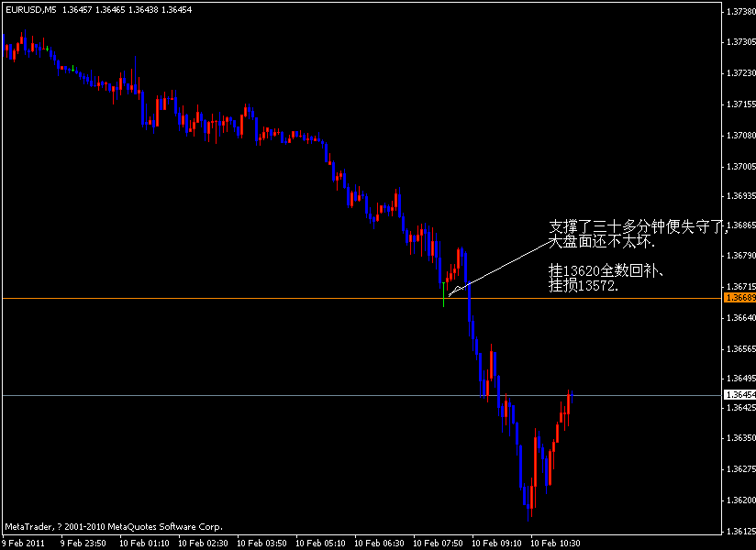
Task: Click the 10 Feb 06:30 time axis label
Action: (x=380, y=544)
